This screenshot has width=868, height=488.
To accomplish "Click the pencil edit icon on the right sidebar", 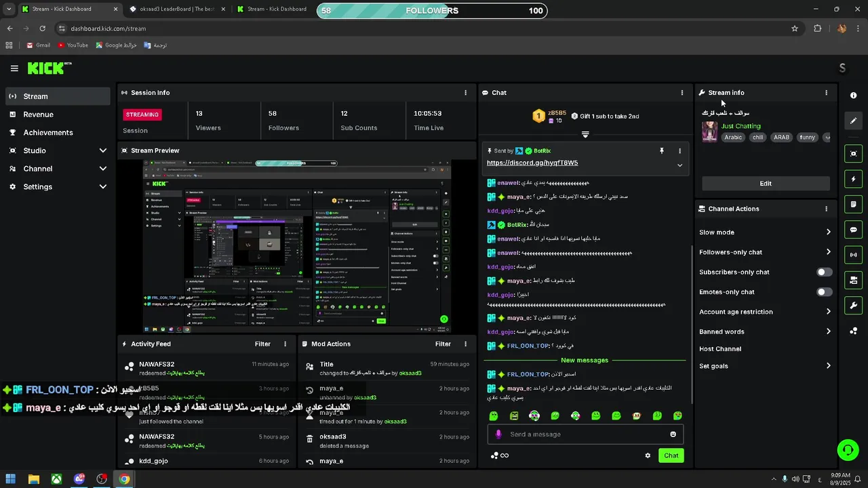I will click(854, 121).
